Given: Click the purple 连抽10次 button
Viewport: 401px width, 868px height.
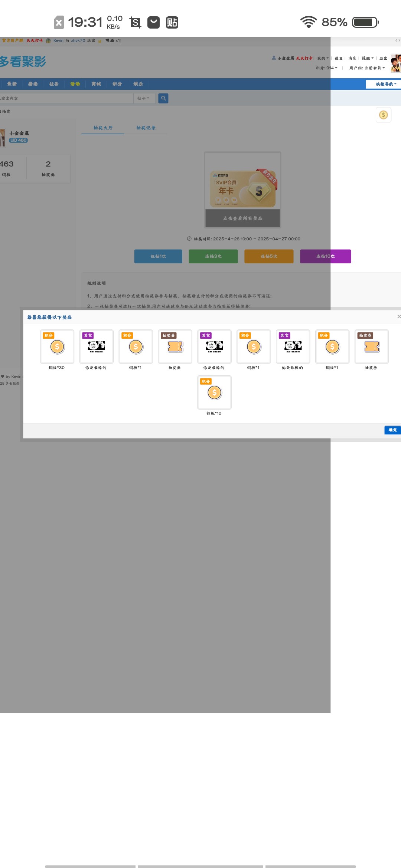Looking at the screenshot, I should 325,256.
